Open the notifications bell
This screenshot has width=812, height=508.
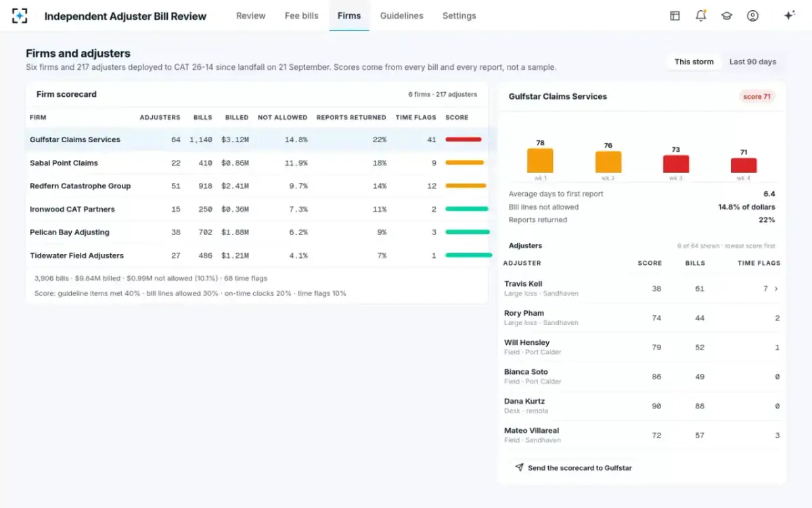coord(700,16)
